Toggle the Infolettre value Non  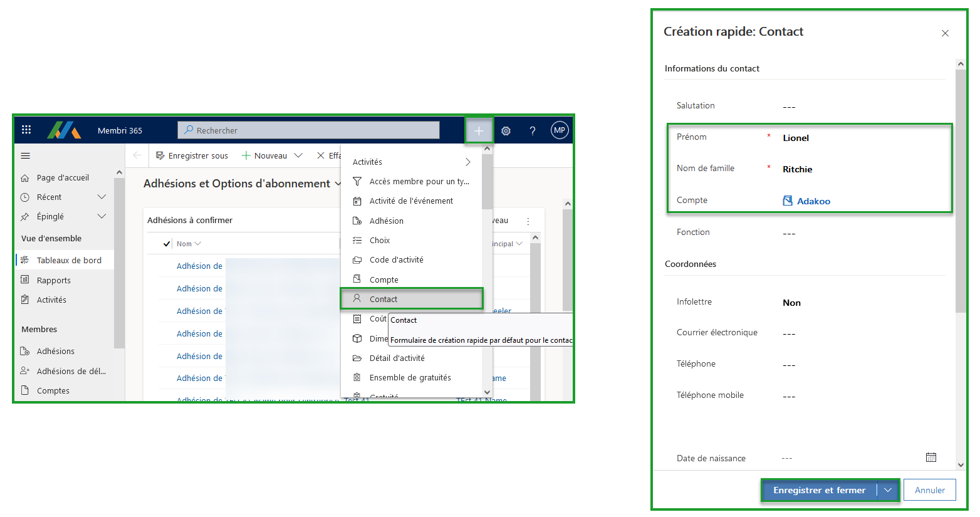pos(791,303)
